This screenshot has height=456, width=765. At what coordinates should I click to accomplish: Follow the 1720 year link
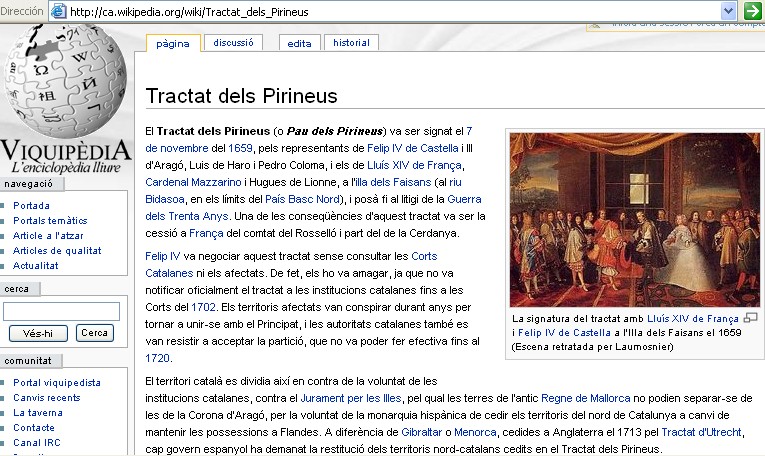[158, 358]
